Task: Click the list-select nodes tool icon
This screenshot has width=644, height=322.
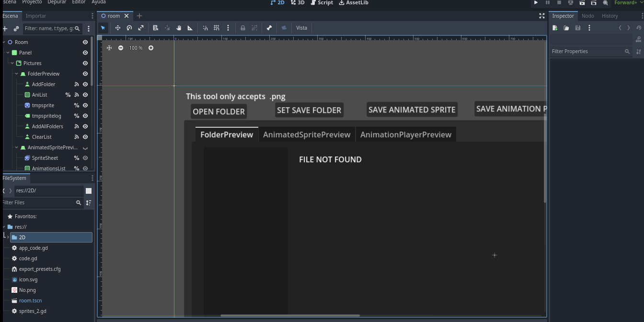Action: pyautogui.click(x=156, y=28)
